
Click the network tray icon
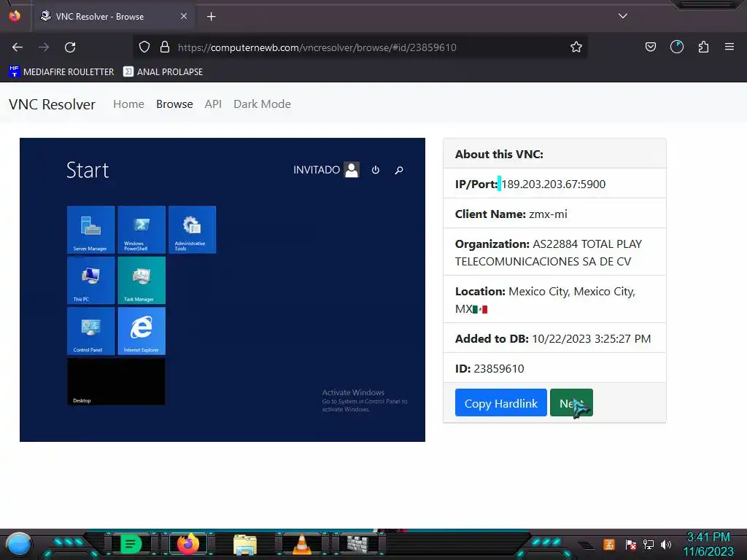click(x=649, y=544)
